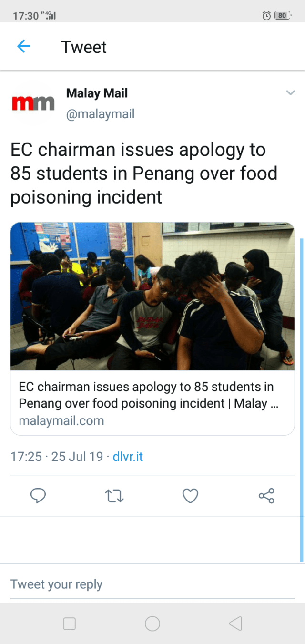The height and width of the screenshot is (644, 305).
Task: Open the @malaymail handle
Action: 100,114
